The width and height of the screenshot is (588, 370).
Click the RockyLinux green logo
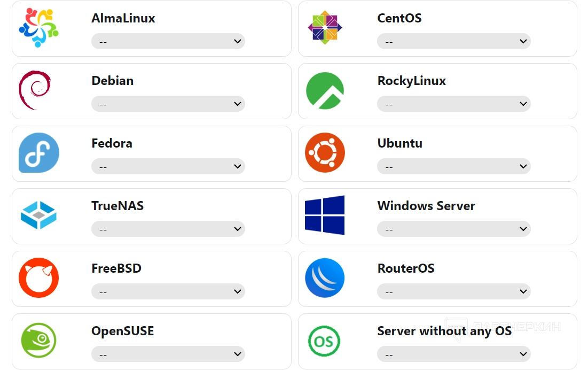[x=325, y=91]
